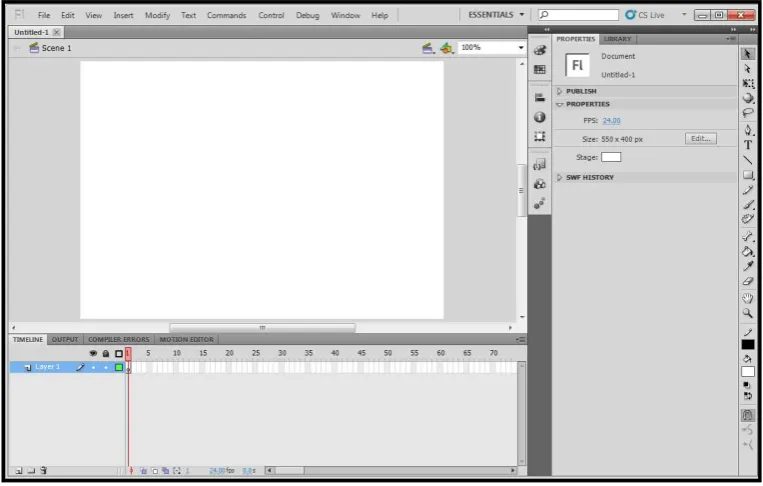Select the Free Transform tool
The width and height of the screenshot is (763, 486).
click(748, 83)
